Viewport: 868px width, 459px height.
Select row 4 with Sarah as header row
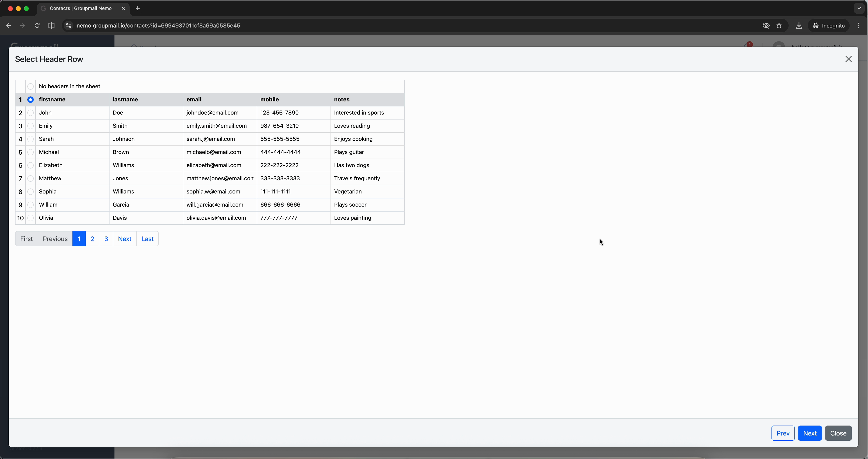pyautogui.click(x=31, y=139)
